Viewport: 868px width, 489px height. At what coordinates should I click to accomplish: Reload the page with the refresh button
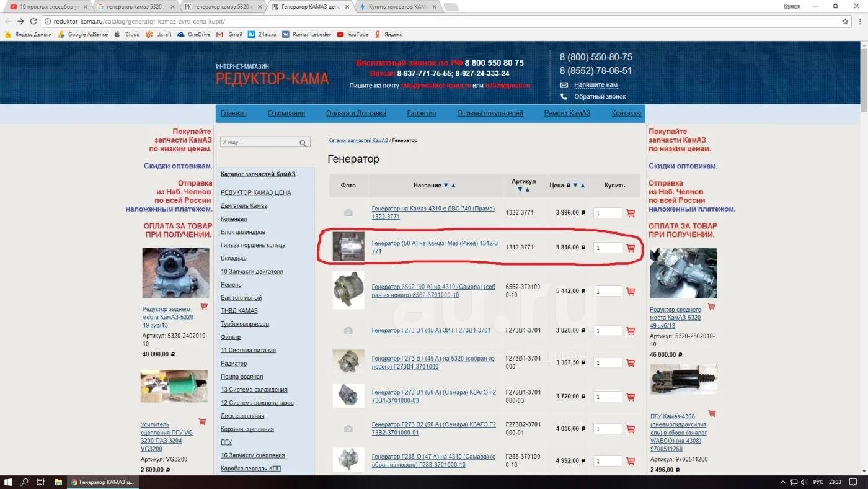click(33, 21)
